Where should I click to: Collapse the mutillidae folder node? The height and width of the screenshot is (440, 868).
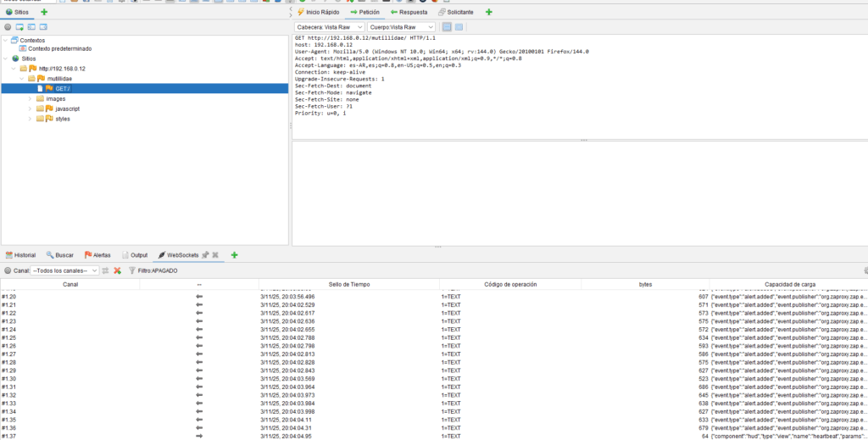tap(31, 78)
